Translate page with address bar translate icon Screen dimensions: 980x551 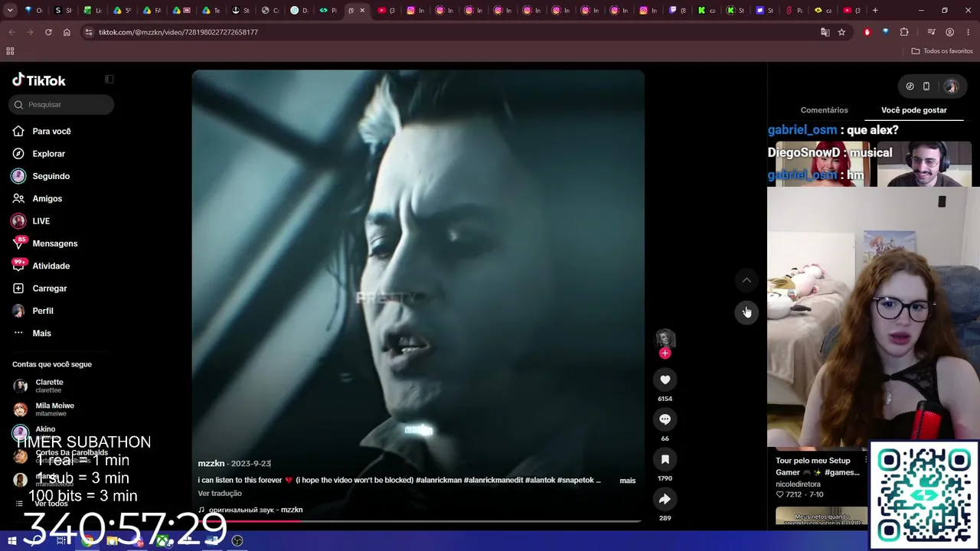[x=825, y=32]
